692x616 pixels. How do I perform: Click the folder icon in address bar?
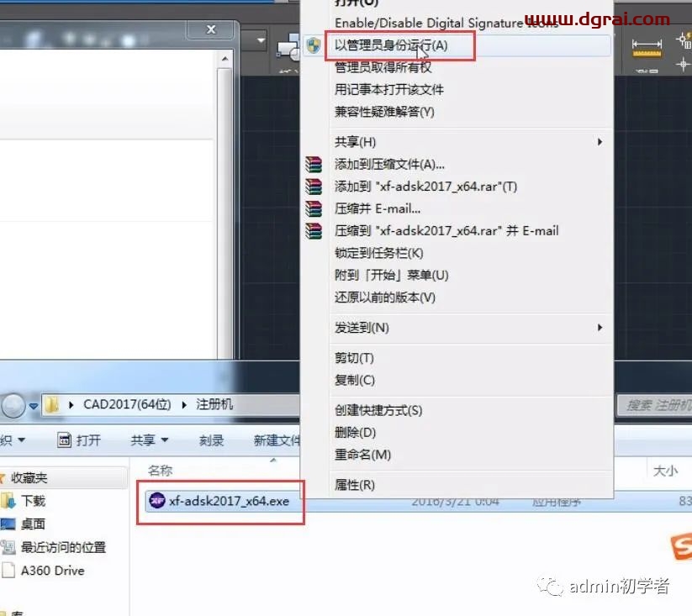pos(52,405)
